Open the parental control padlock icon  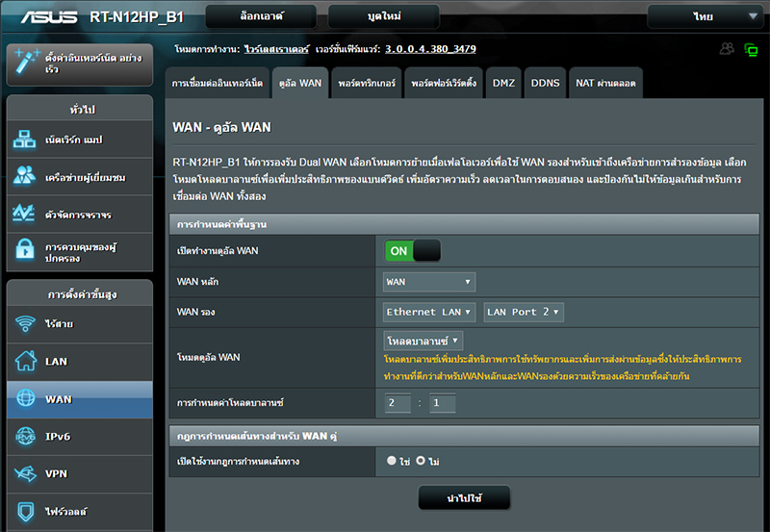point(25,250)
